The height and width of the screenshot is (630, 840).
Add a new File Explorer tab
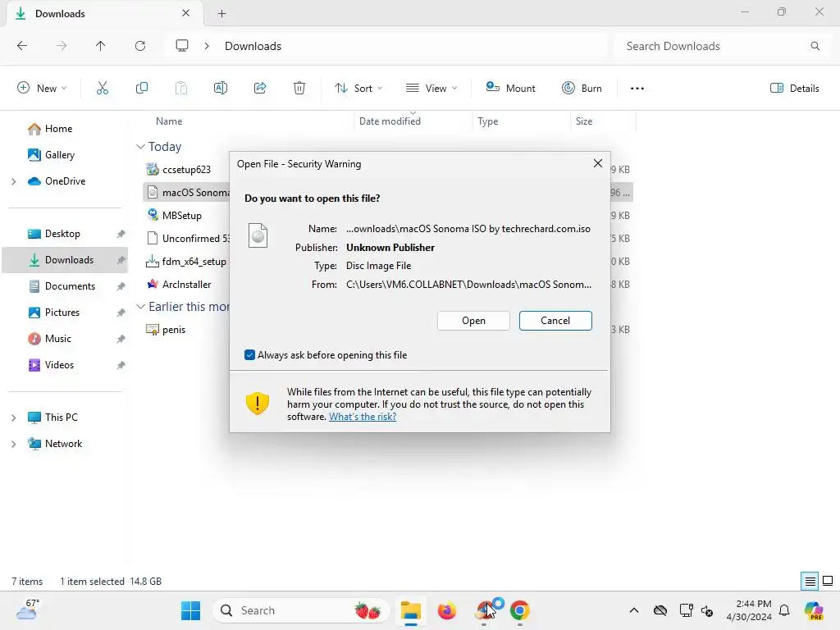coord(221,13)
